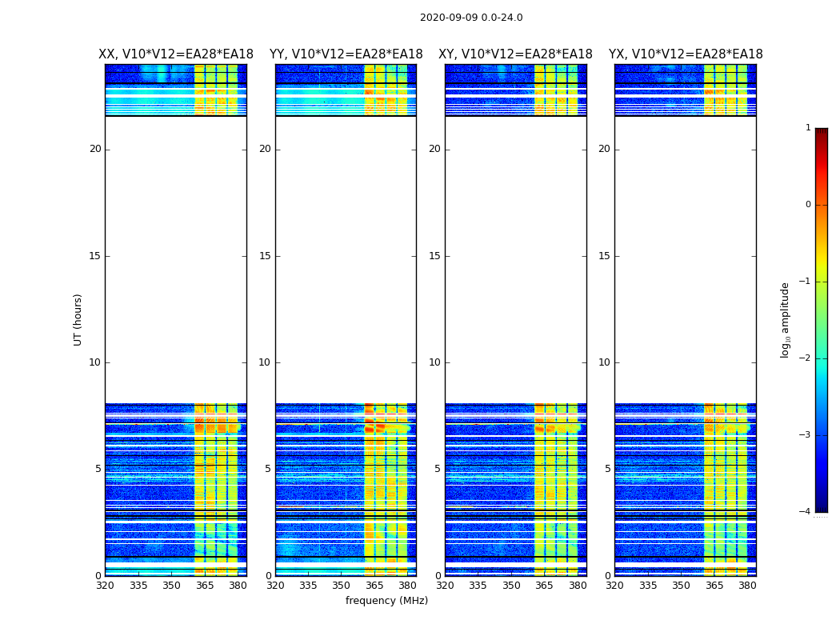Click the XX panel title

pos(176,54)
